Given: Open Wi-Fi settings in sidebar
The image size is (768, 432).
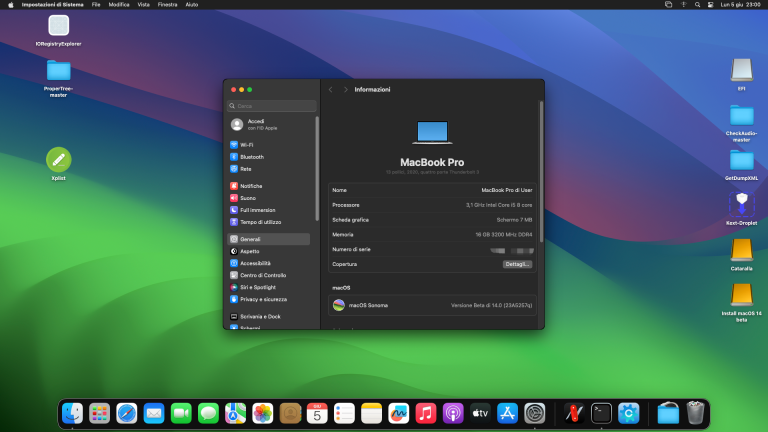Looking at the screenshot, I should tap(246, 145).
